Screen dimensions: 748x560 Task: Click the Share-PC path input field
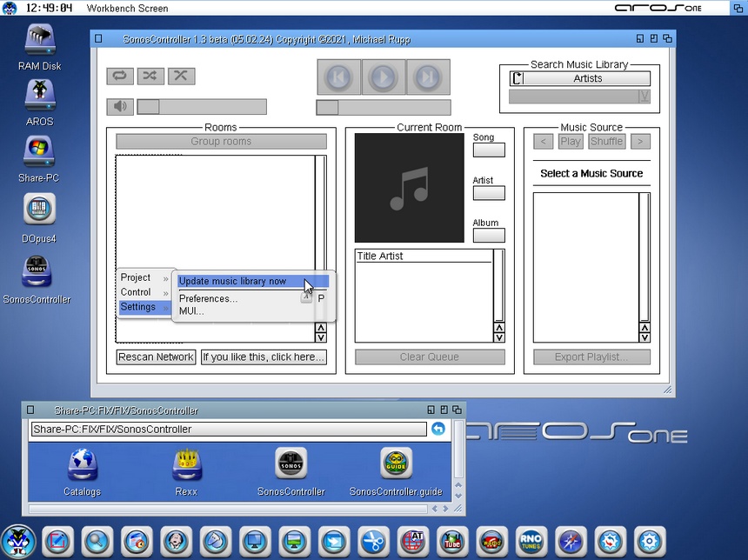[229, 429]
